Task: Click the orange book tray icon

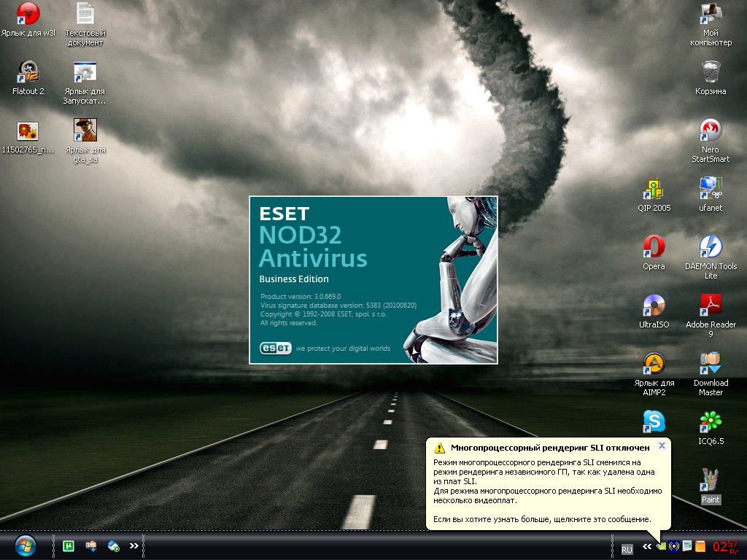Action: click(700, 546)
